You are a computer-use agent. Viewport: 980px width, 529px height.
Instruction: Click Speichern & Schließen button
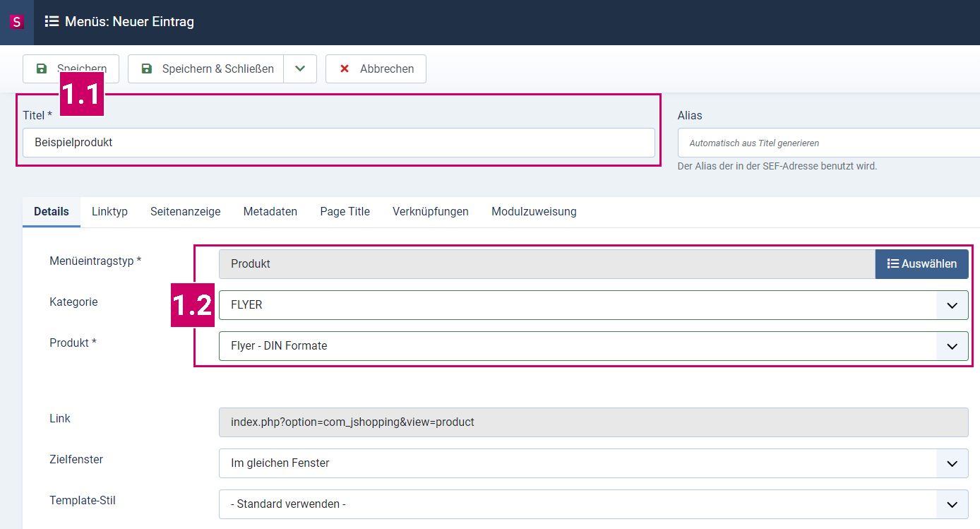click(x=205, y=69)
